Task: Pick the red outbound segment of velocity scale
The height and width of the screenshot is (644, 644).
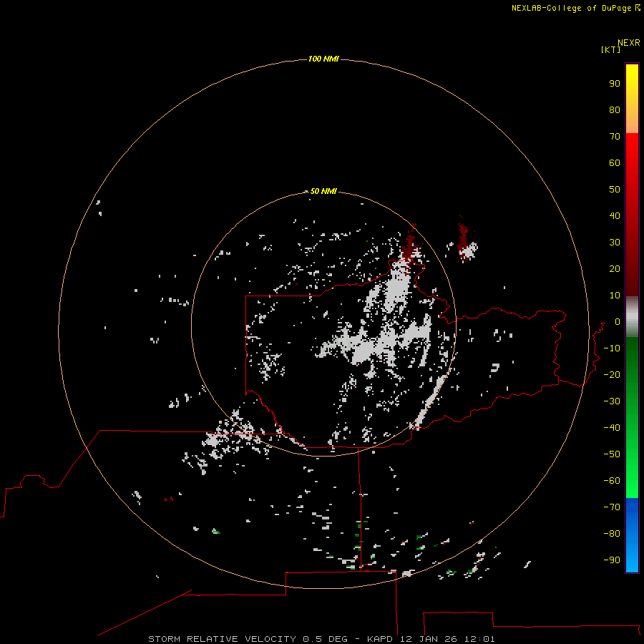Action: click(x=632, y=215)
